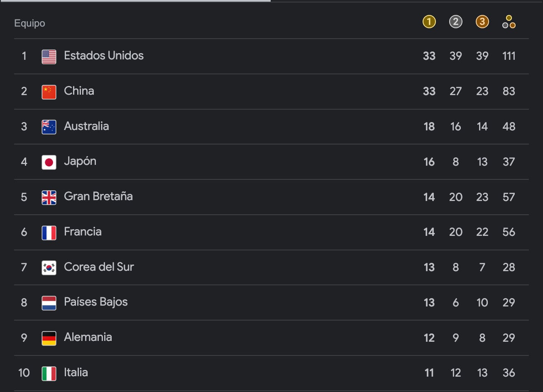Viewport: 543px width, 392px height.
Task: Open the Francia team link
Action: point(83,232)
